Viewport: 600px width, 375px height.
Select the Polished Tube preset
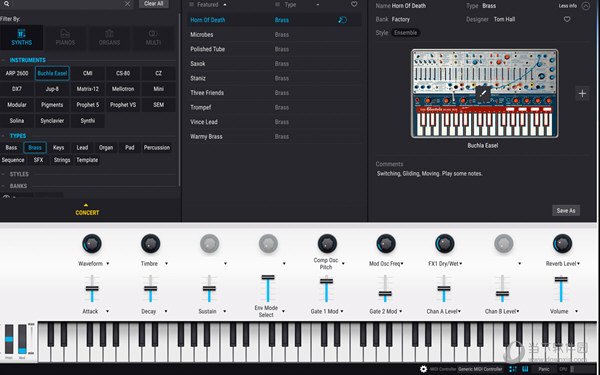(x=274, y=49)
